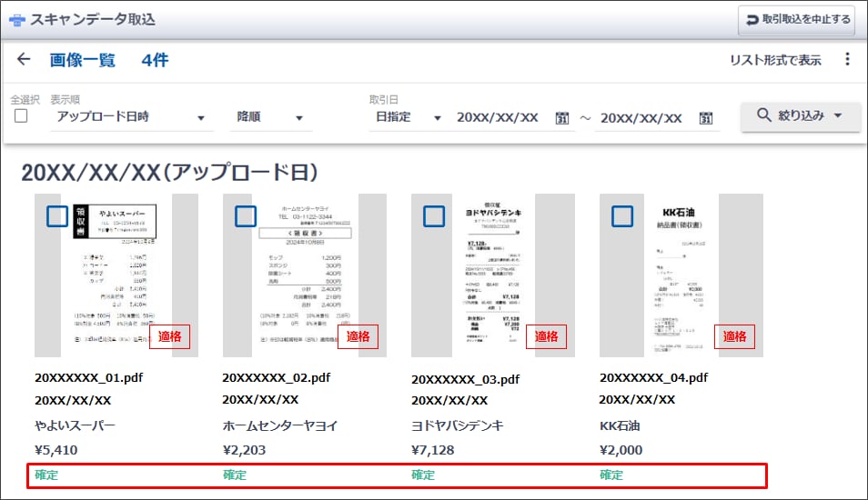Screen dimensions: 868x500
Task: Click 適格 badge on やよいスーパー receipt
Action: click(x=169, y=336)
